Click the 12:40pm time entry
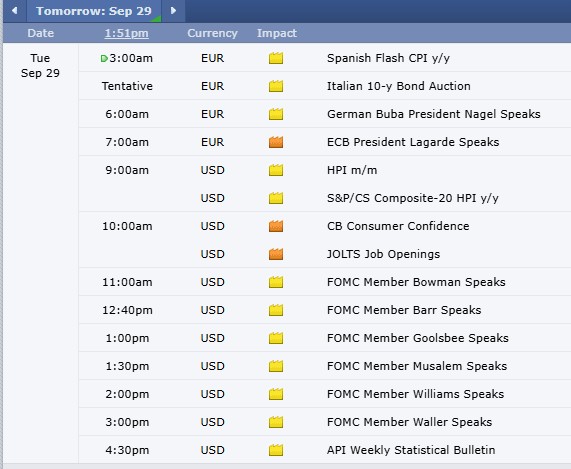 click(x=127, y=310)
